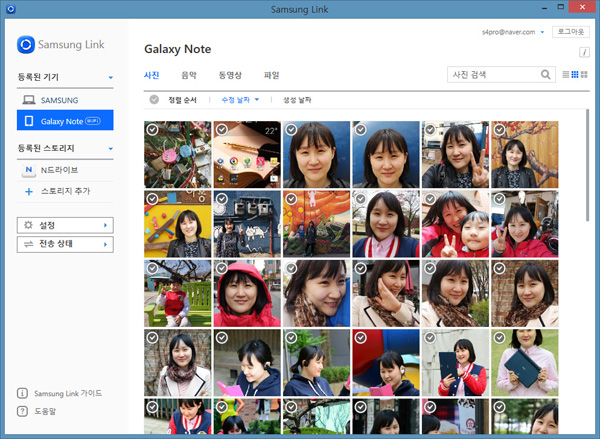This screenshot has width=600, height=439.
Task: Click the Samsung Link logo icon in sidebar
Action: (26, 44)
